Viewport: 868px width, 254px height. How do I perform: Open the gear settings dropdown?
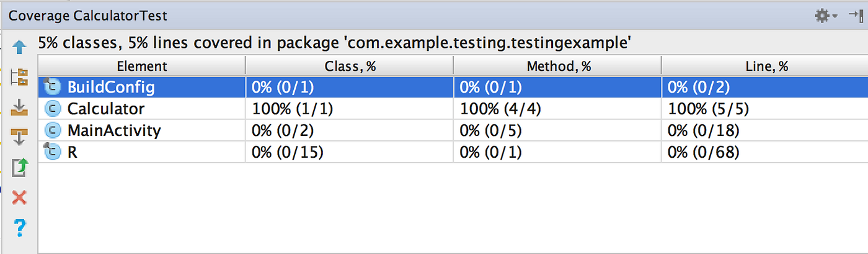(825, 17)
